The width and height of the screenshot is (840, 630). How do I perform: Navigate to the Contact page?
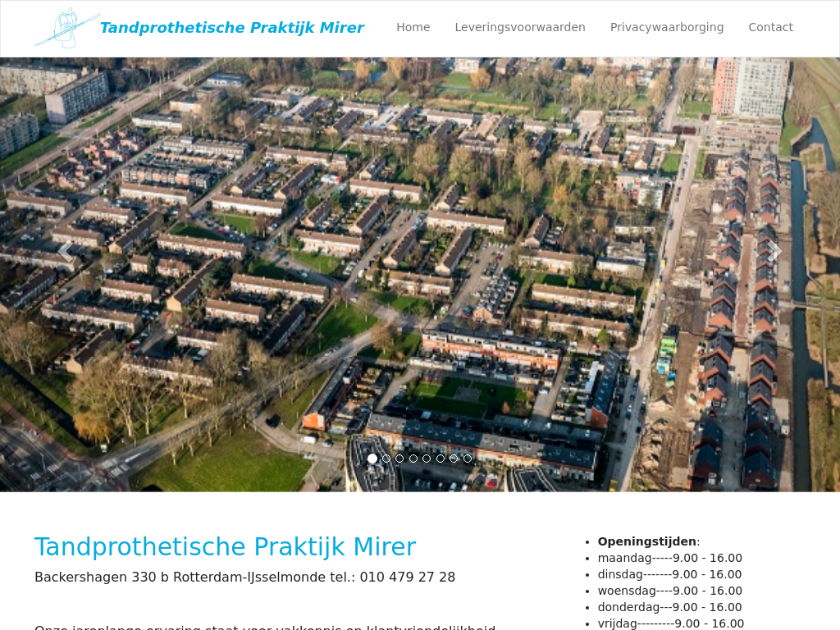coord(770,27)
